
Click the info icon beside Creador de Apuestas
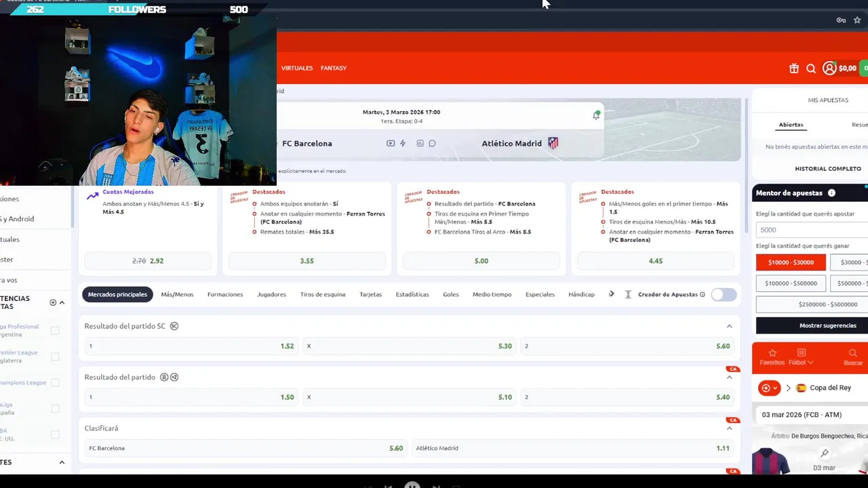click(702, 295)
